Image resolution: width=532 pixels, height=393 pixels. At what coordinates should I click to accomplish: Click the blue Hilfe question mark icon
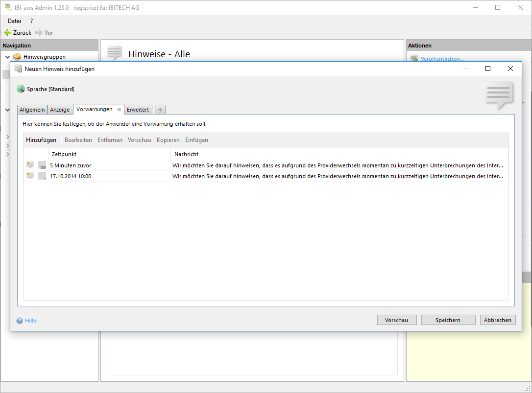pyautogui.click(x=20, y=321)
